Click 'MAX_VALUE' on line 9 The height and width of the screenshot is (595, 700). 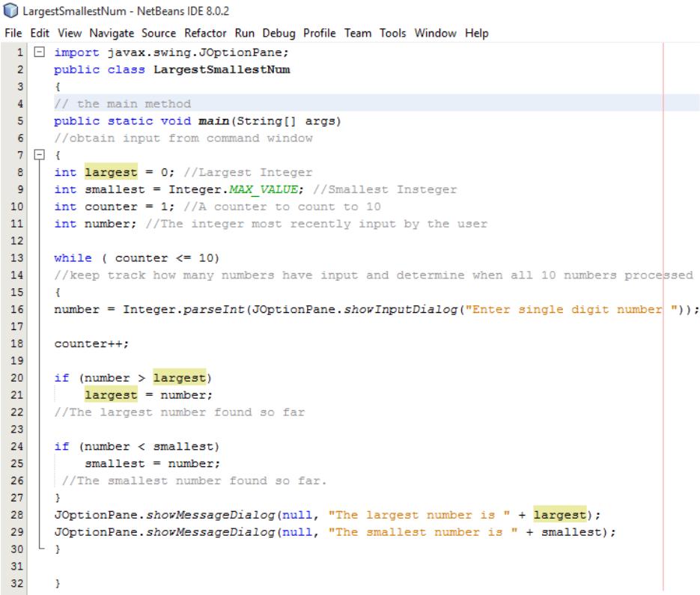[x=263, y=189]
